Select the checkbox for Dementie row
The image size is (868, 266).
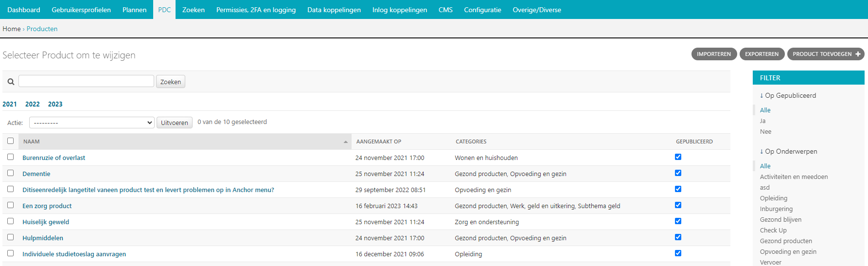coord(10,173)
